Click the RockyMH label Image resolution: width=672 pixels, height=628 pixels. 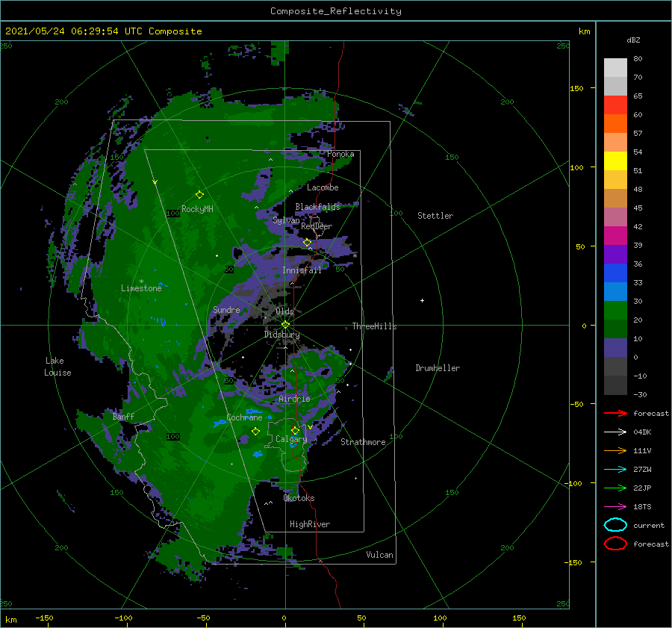[197, 209]
